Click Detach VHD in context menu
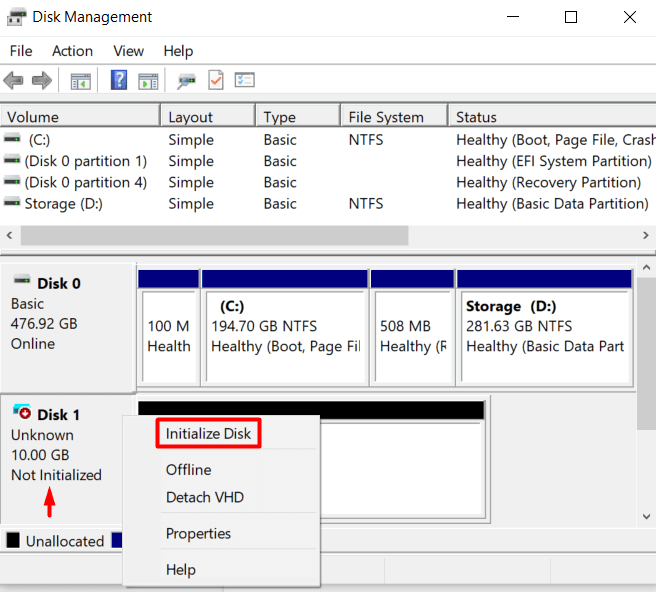Image resolution: width=656 pixels, height=592 pixels. [x=204, y=497]
